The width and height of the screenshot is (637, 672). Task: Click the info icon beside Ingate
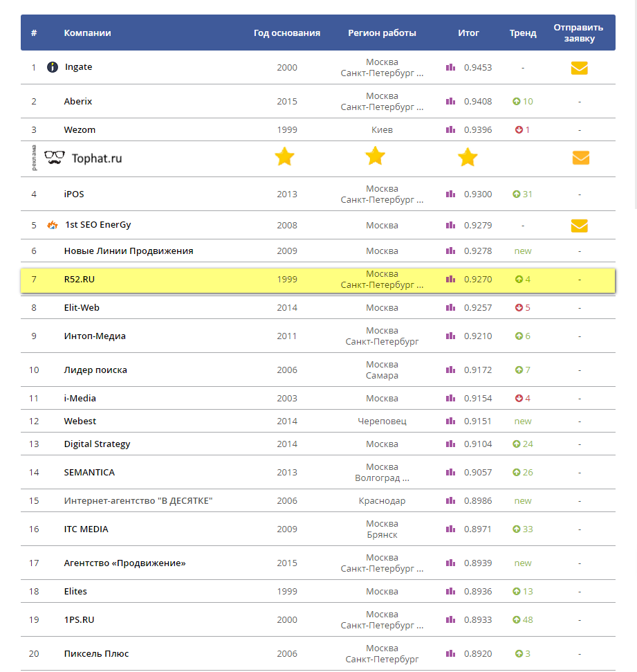[x=53, y=67]
